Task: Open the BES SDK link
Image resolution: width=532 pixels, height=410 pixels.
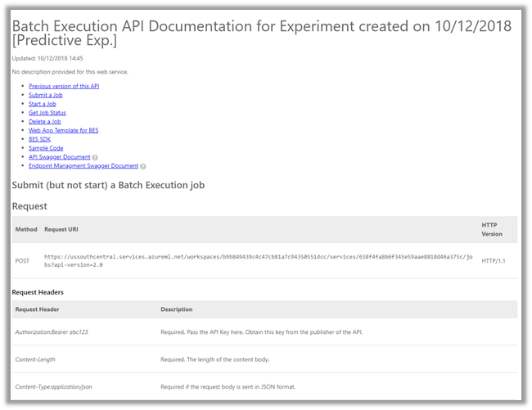Action: point(39,139)
